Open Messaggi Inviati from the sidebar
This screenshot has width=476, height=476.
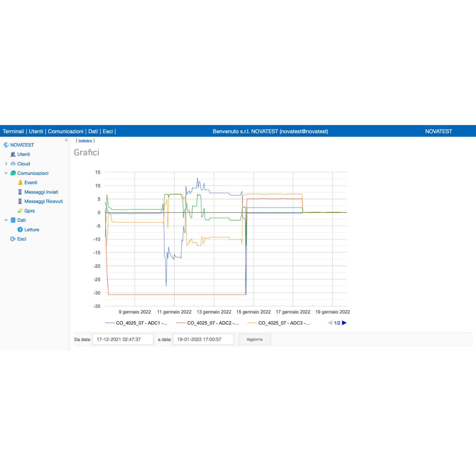[x=41, y=192]
